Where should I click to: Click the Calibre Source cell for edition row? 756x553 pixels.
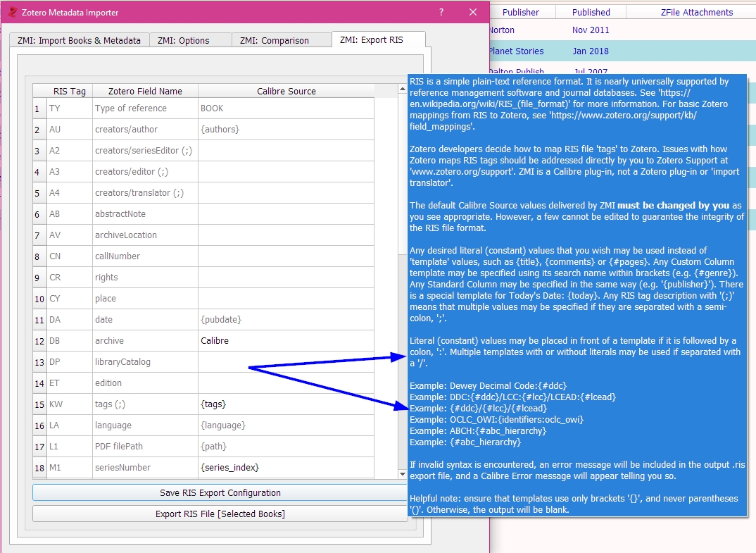click(x=286, y=383)
